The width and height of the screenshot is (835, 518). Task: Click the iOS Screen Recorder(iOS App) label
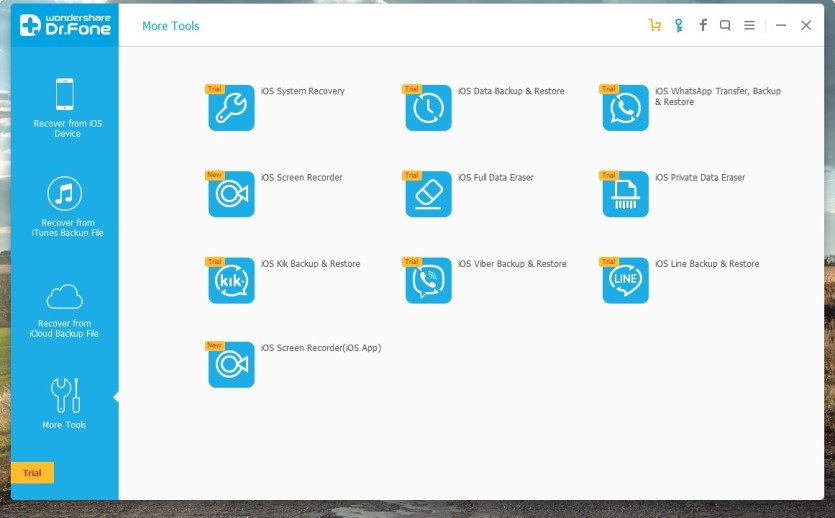(321, 348)
